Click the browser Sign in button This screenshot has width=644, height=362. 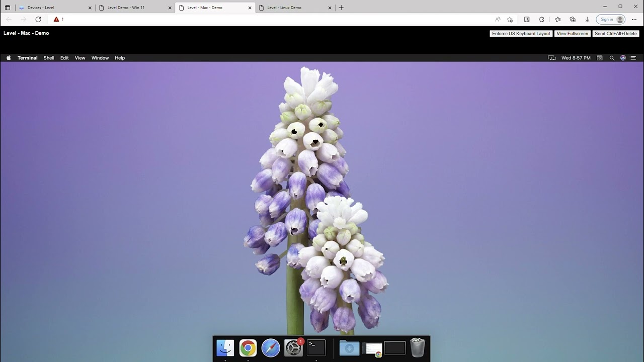[611, 19]
